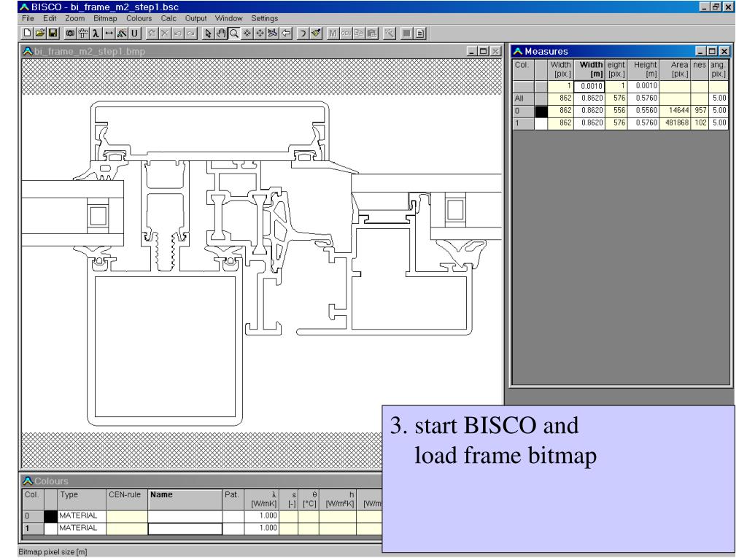The height and width of the screenshot is (560, 747).
Task: Click the inward-arrows zoom icon
Action: click(247, 34)
